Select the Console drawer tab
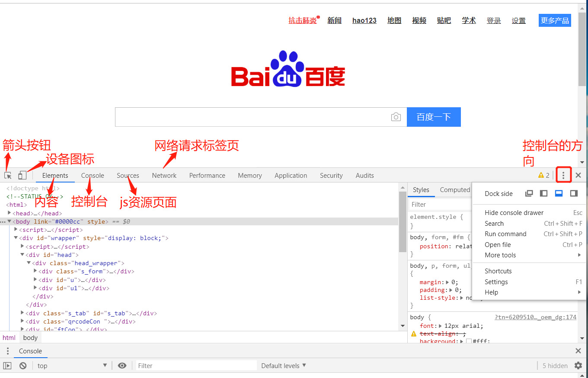The height and width of the screenshot is (378, 588). click(x=30, y=351)
